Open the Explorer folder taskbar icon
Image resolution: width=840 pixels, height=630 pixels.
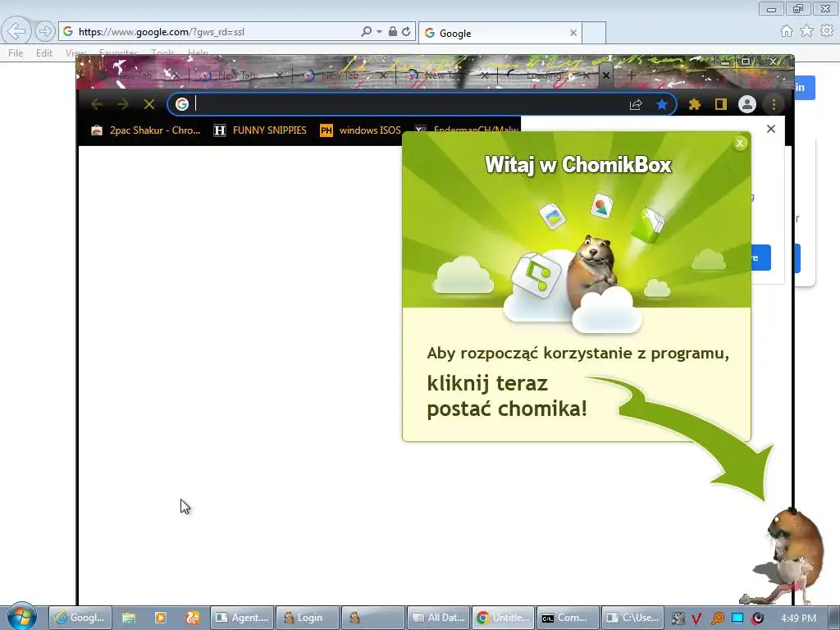click(x=129, y=618)
